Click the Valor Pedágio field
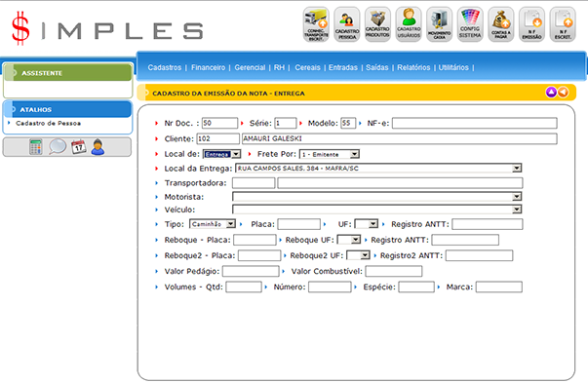This screenshot has height=383, width=588. click(251, 271)
